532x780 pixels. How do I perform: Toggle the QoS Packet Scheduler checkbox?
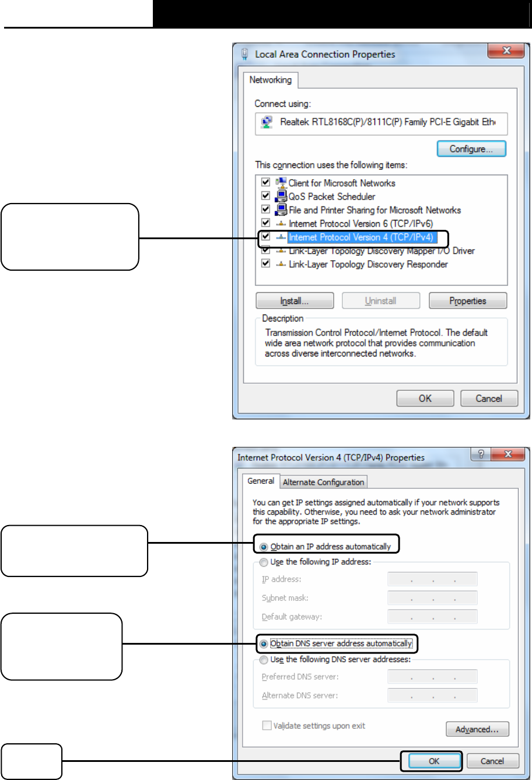click(x=266, y=196)
